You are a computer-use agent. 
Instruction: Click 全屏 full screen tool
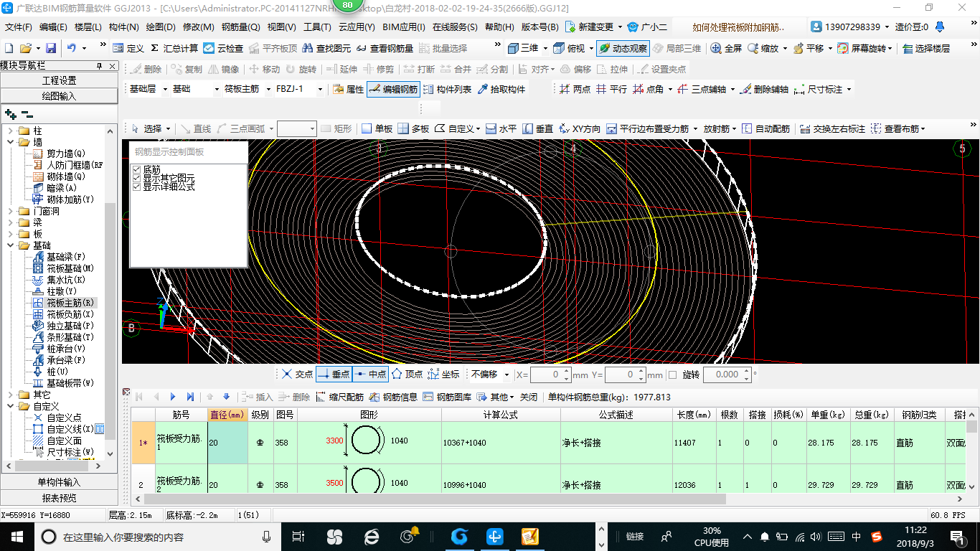coord(726,48)
